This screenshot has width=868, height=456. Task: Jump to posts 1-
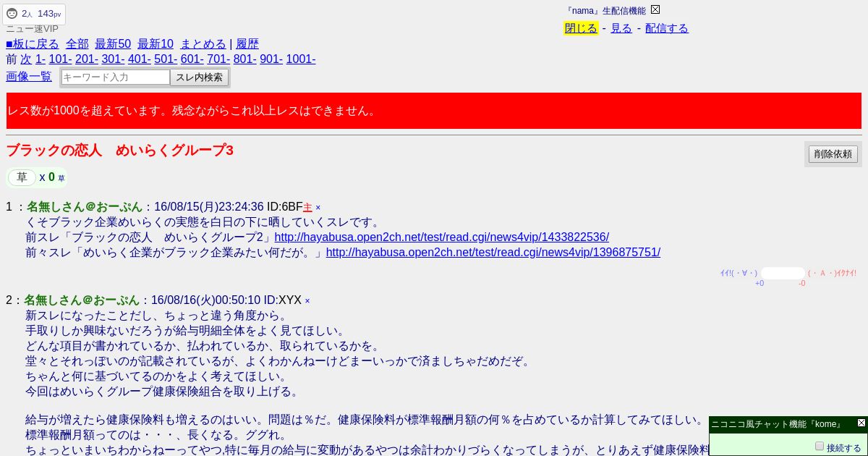41,59
